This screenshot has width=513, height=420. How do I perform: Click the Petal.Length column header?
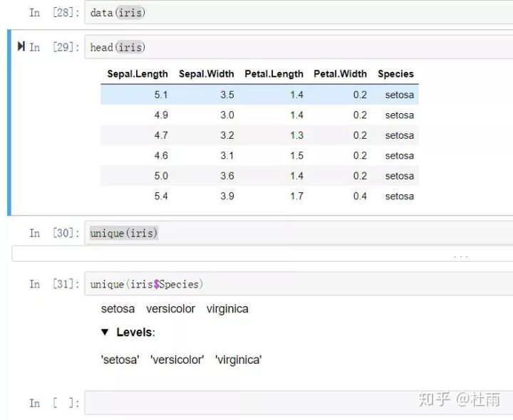coord(274,74)
